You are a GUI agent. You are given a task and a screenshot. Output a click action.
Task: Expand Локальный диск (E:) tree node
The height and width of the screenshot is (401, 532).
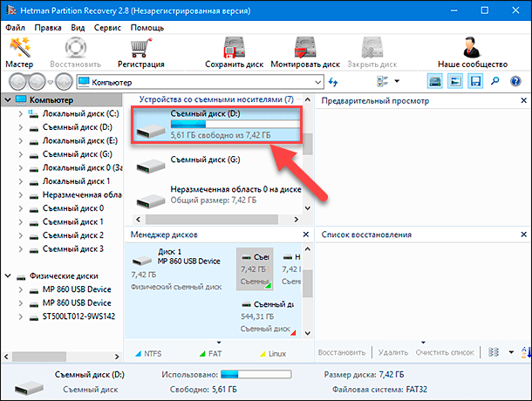point(20,141)
